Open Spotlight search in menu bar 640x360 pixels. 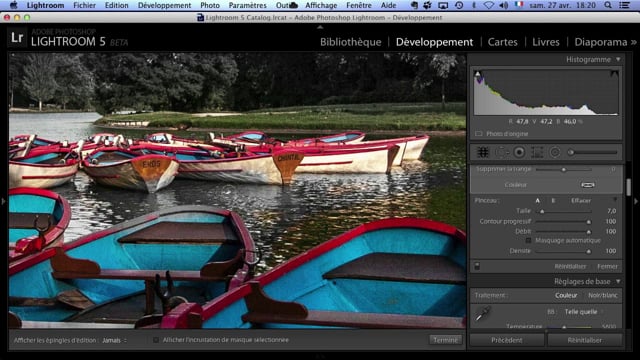coord(608,5)
